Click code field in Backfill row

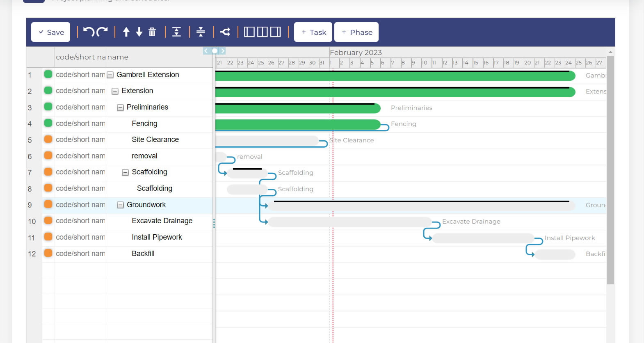(80, 254)
